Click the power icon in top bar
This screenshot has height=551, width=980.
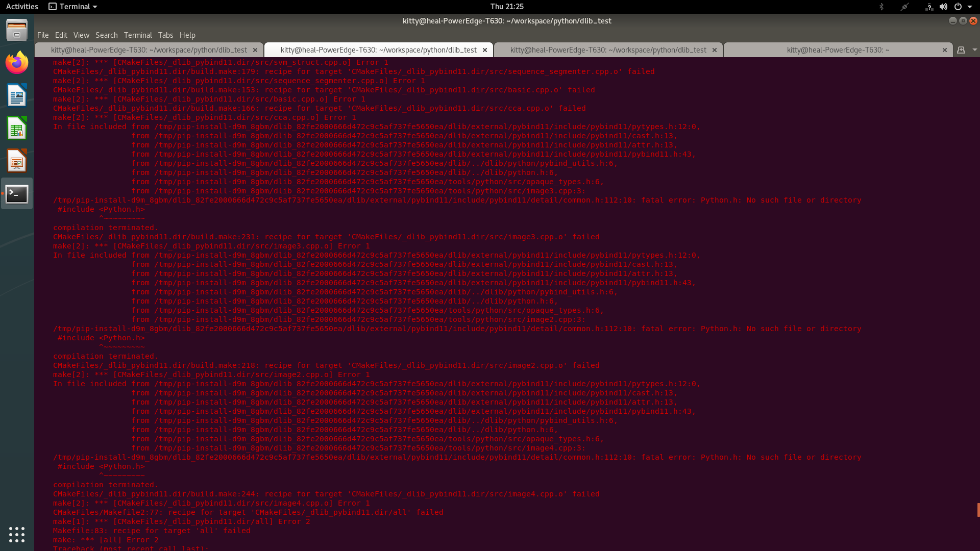point(958,7)
